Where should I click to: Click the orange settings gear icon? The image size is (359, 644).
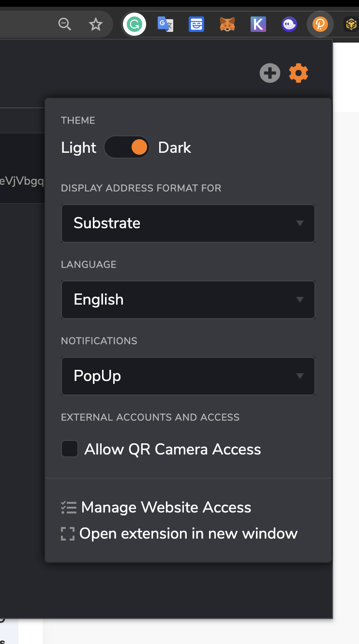pos(299,73)
